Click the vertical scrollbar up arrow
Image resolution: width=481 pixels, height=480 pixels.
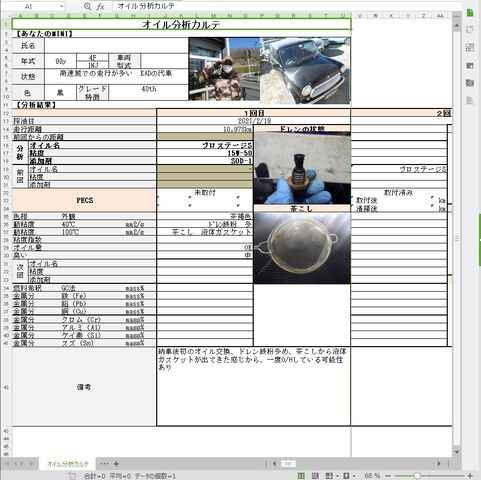click(457, 26)
